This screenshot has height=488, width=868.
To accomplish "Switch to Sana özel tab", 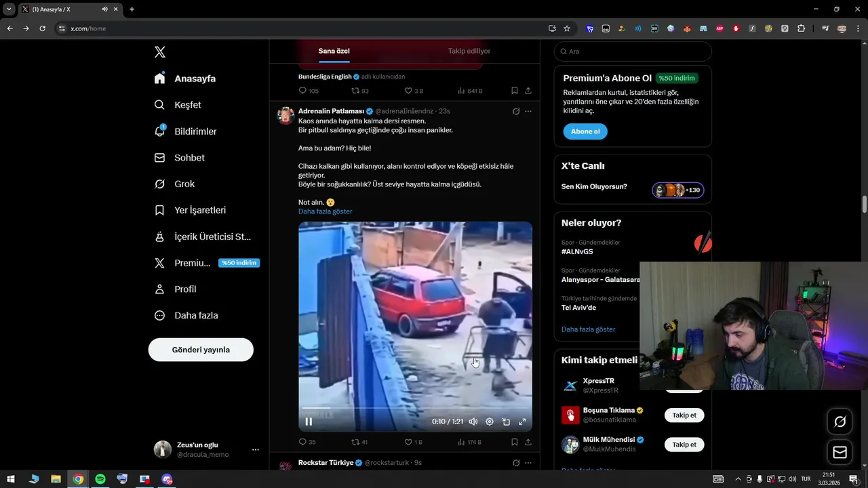I will (334, 51).
